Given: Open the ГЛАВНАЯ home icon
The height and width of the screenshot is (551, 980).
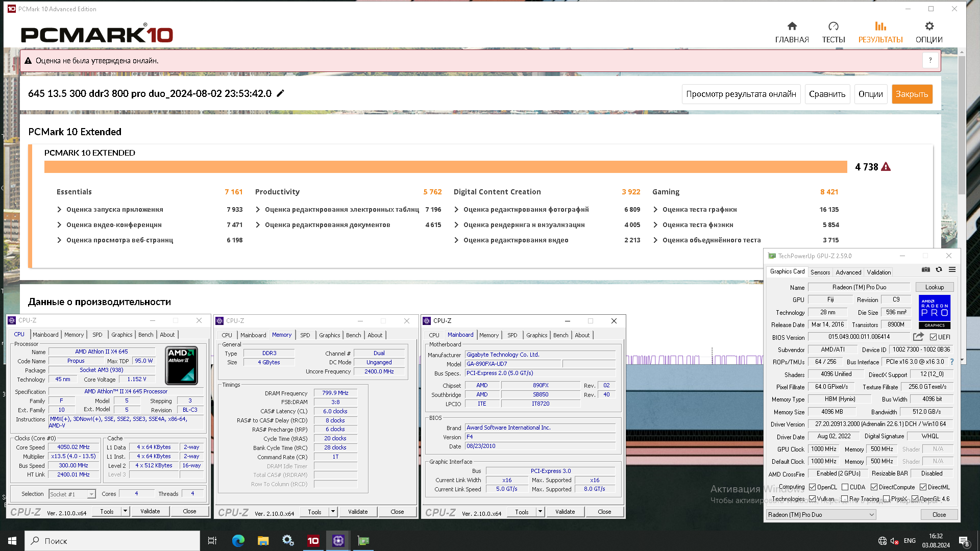Looking at the screenshot, I should pyautogui.click(x=792, y=26).
